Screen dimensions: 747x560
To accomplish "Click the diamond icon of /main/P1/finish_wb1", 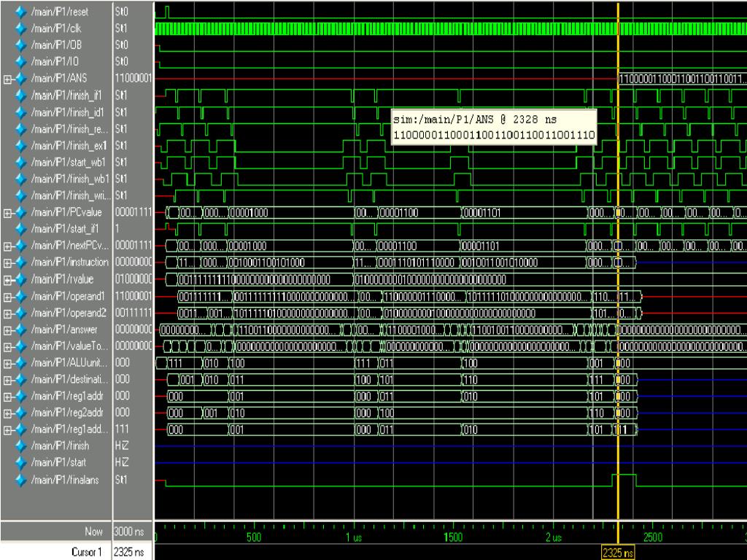I will coord(20,179).
